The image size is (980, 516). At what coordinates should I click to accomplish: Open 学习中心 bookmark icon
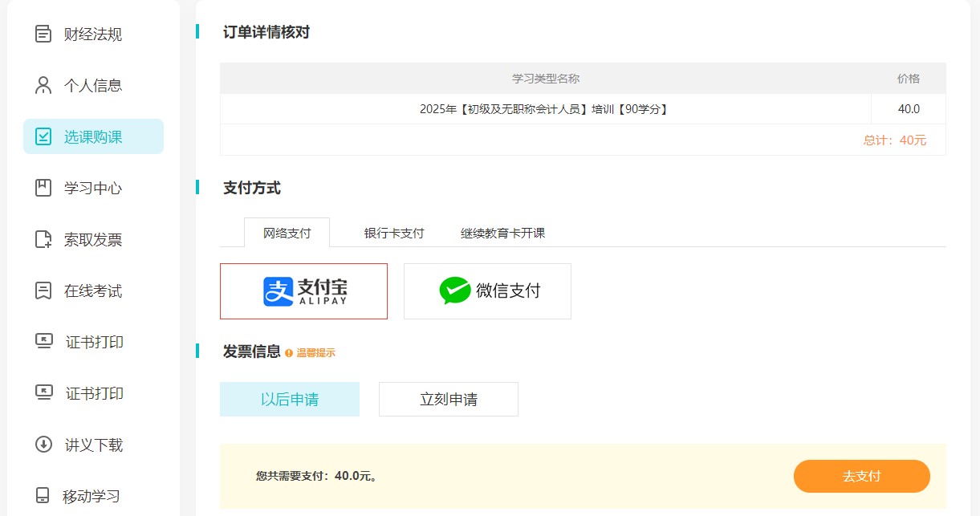[x=43, y=188]
